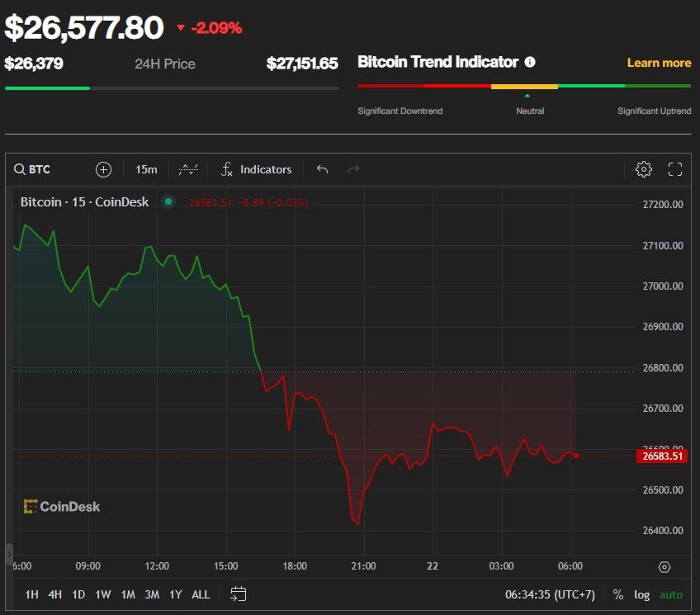
Task: Open the go-to-date calendar icon
Action: (x=238, y=594)
